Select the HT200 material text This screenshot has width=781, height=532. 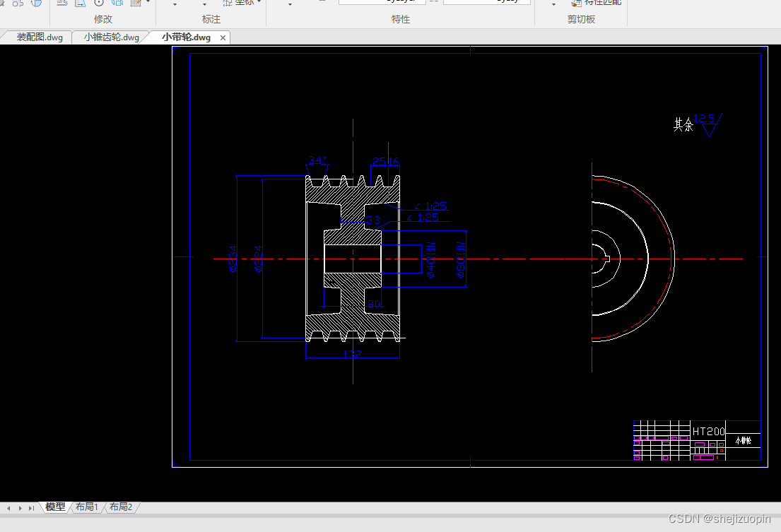(708, 432)
